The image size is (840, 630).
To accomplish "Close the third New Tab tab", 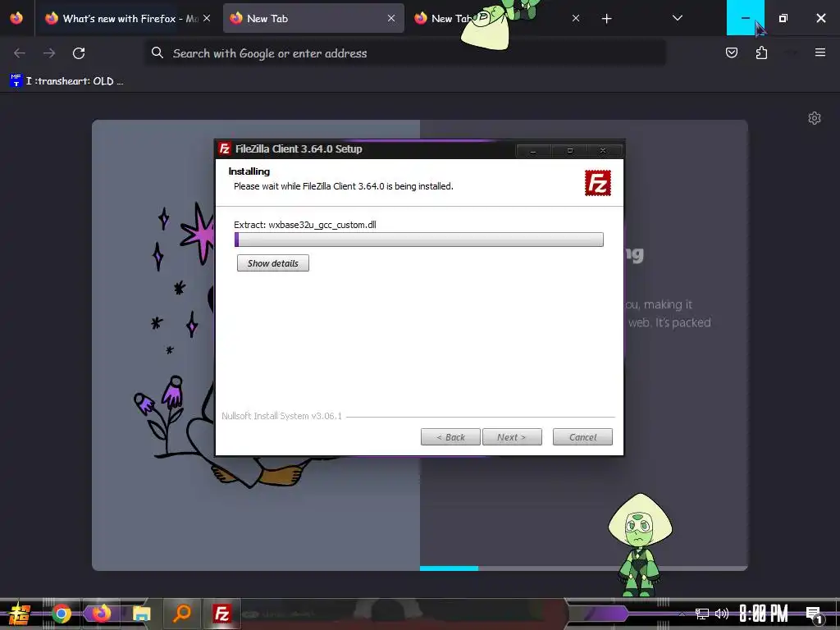I will coord(575,18).
